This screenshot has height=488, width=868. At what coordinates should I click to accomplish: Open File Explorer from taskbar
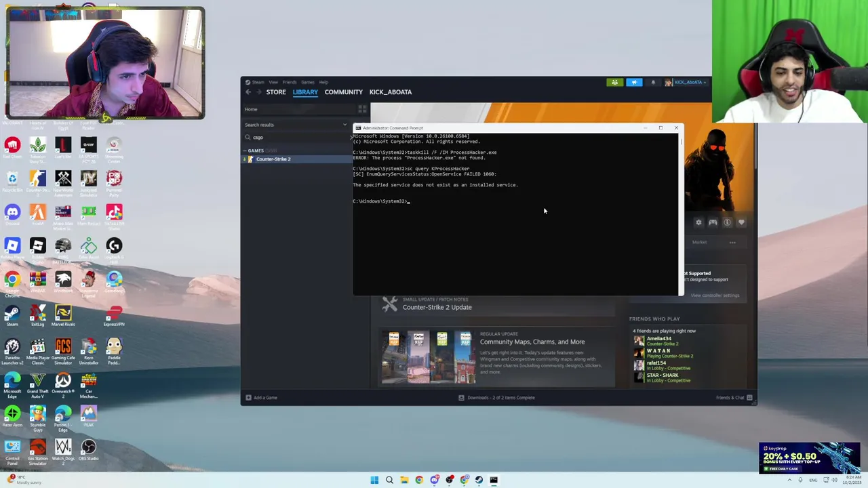point(404,480)
